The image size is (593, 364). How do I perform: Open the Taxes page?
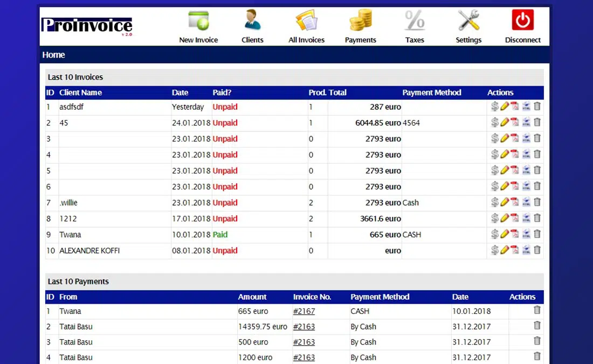415,26
